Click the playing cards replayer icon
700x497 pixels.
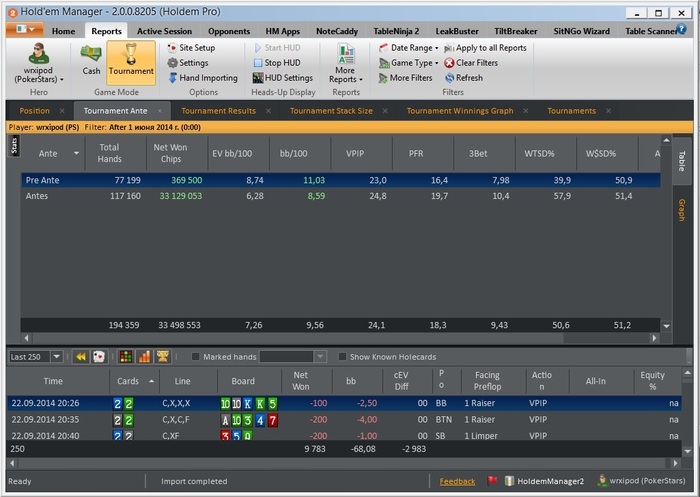click(x=99, y=357)
